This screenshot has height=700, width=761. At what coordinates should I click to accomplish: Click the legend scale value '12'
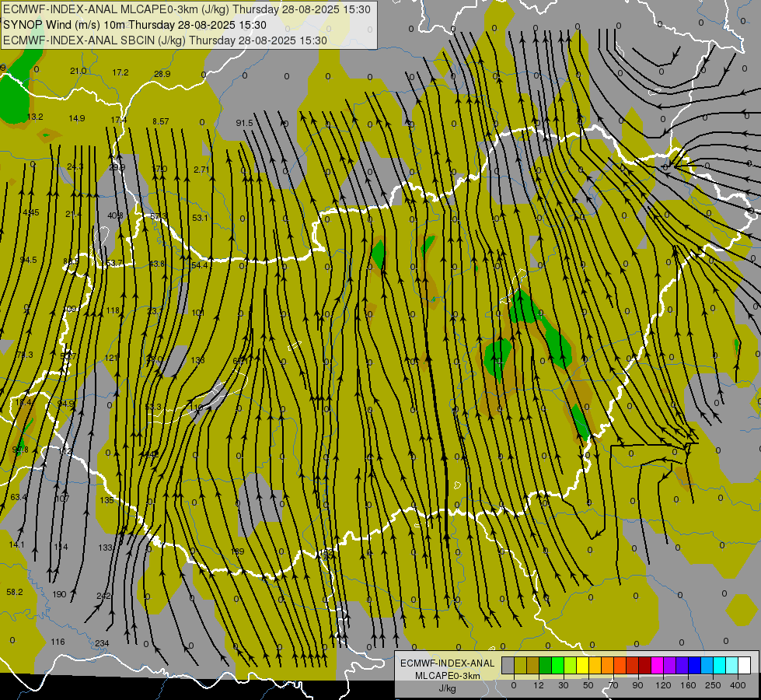click(x=538, y=685)
